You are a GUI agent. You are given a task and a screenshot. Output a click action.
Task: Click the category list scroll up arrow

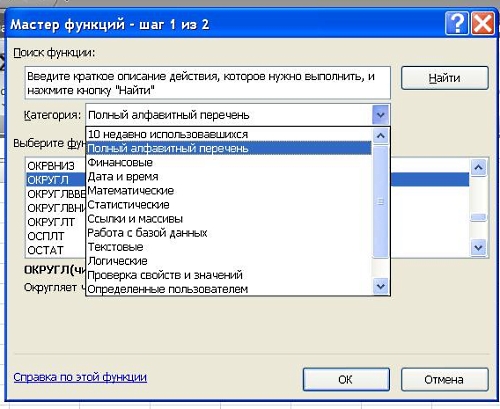point(380,136)
